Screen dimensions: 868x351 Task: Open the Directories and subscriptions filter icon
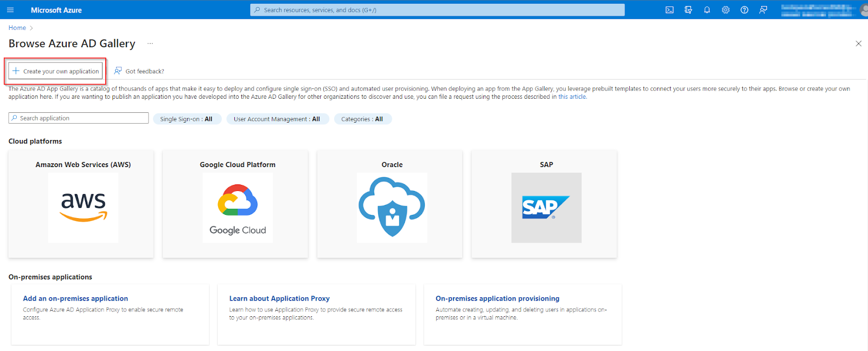point(688,10)
